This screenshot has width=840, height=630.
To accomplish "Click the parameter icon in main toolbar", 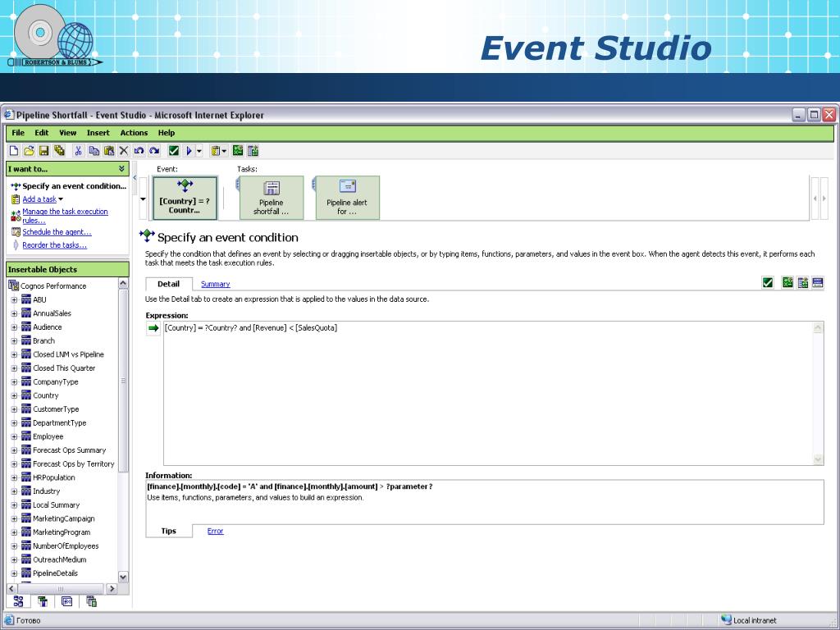I will pyautogui.click(x=253, y=151).
